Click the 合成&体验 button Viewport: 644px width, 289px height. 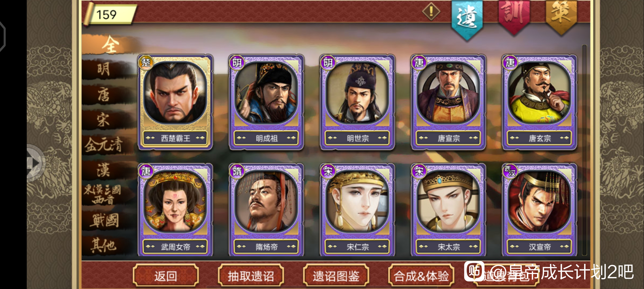[421, 276]
